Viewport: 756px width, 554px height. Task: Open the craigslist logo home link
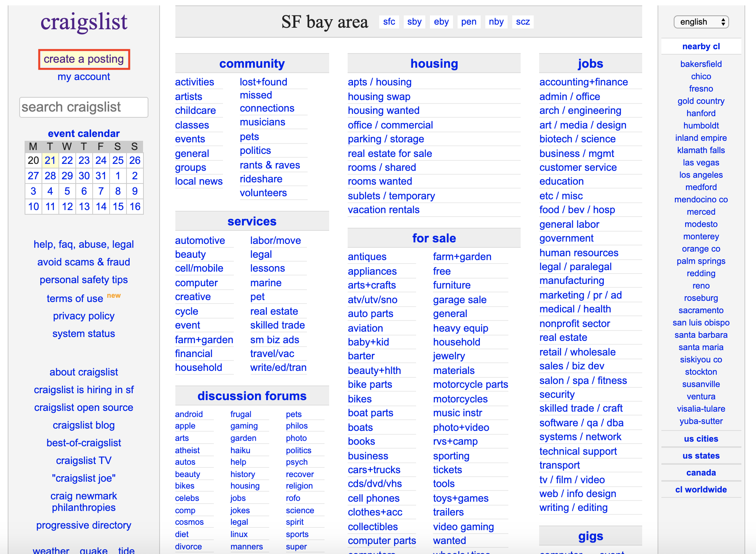pos(84,22)
